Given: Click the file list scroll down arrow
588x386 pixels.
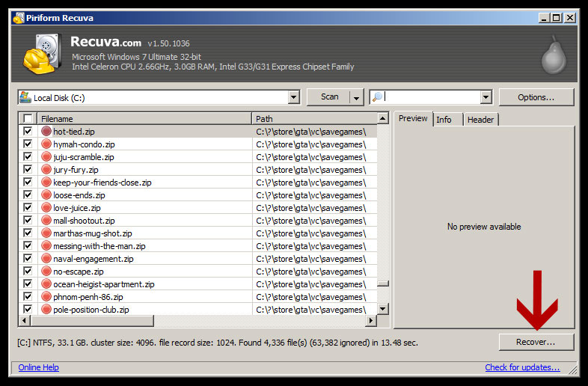Looking at the screenshot, I should point(382,309).
